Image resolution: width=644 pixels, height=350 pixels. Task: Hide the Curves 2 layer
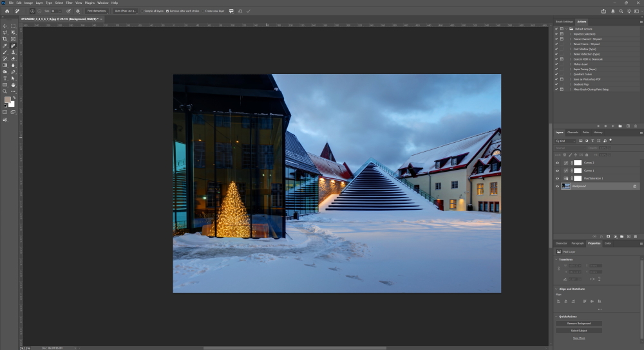coord(558,163)
